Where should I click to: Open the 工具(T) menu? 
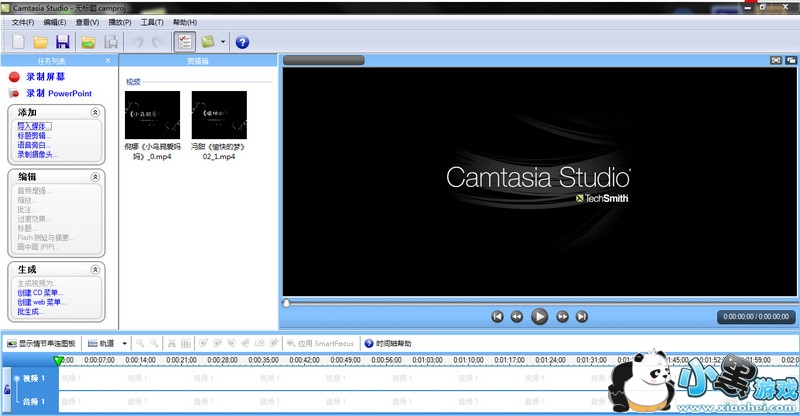152,21
